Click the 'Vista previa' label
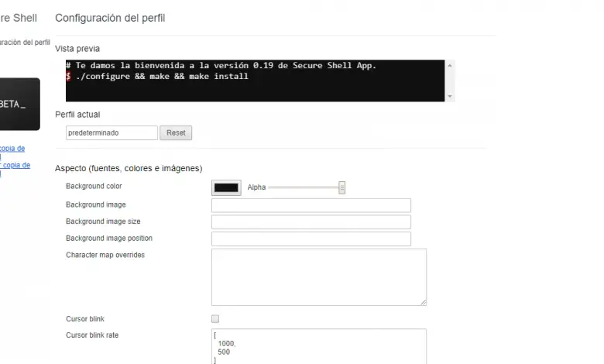 point(77,49)
